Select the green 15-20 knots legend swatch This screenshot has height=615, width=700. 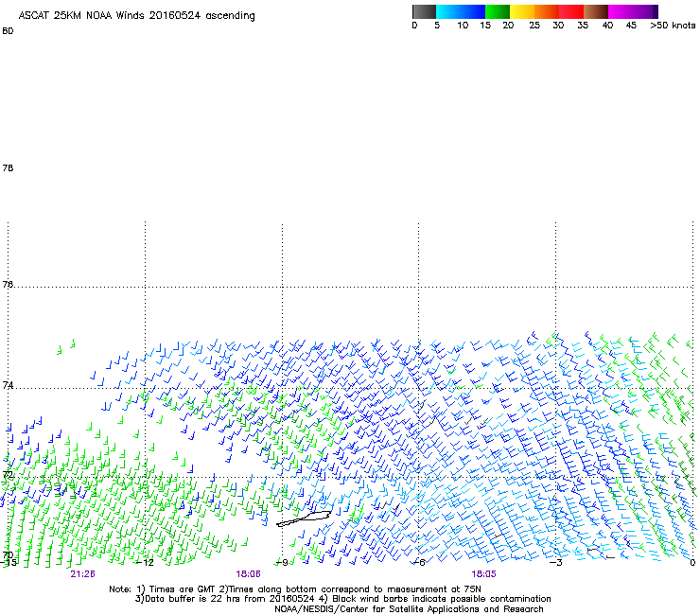(x=498, y=11)
